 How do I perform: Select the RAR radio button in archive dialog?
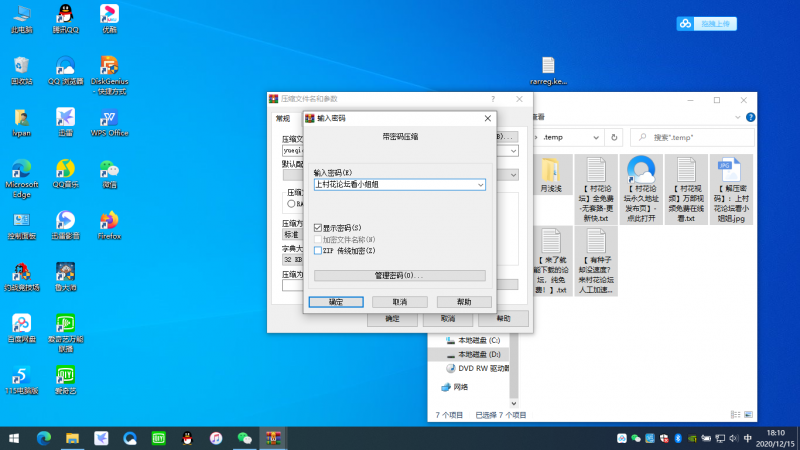tap(291, 204)
